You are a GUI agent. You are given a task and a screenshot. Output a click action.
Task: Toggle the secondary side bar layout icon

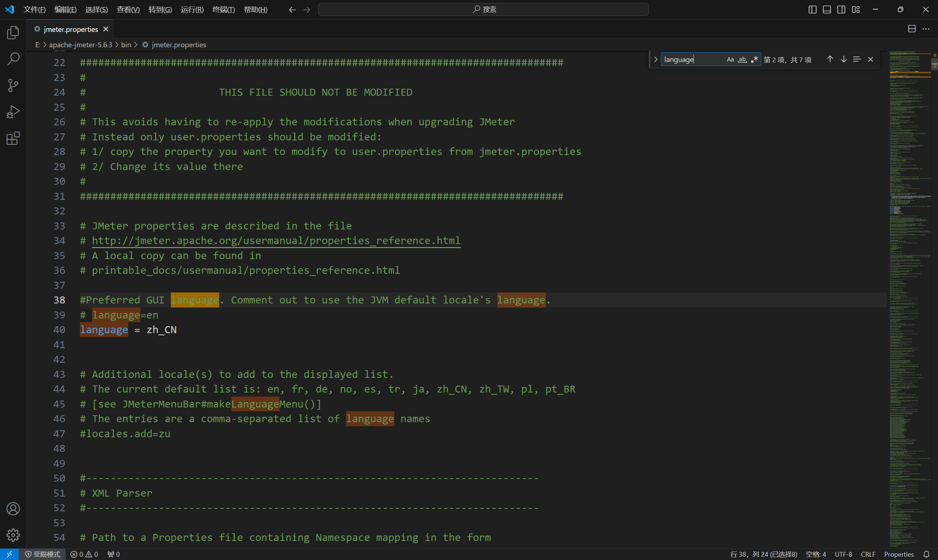(841, 10)
